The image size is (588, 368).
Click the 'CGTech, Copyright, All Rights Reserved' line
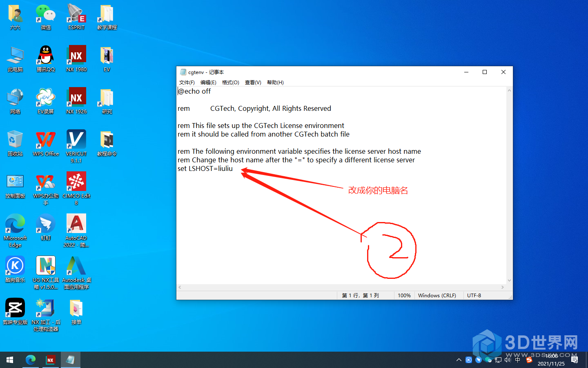tap(270, 108)
